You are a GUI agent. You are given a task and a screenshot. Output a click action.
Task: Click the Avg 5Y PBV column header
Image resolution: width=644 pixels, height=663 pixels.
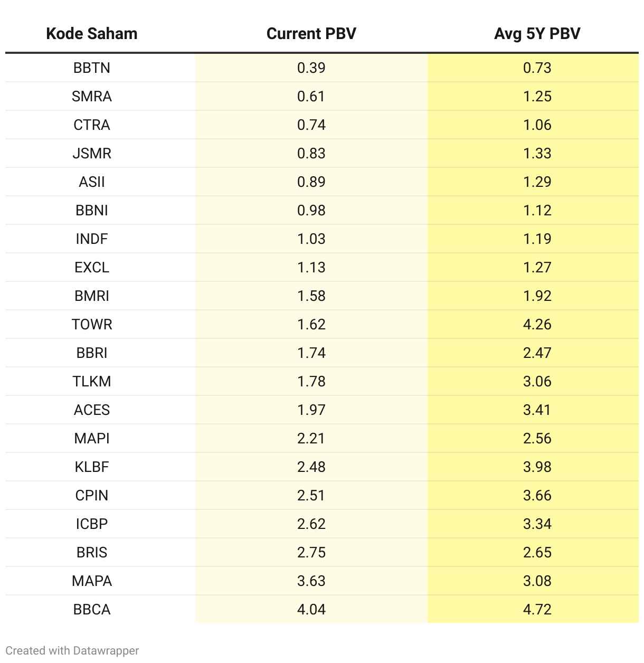[537, 34]
